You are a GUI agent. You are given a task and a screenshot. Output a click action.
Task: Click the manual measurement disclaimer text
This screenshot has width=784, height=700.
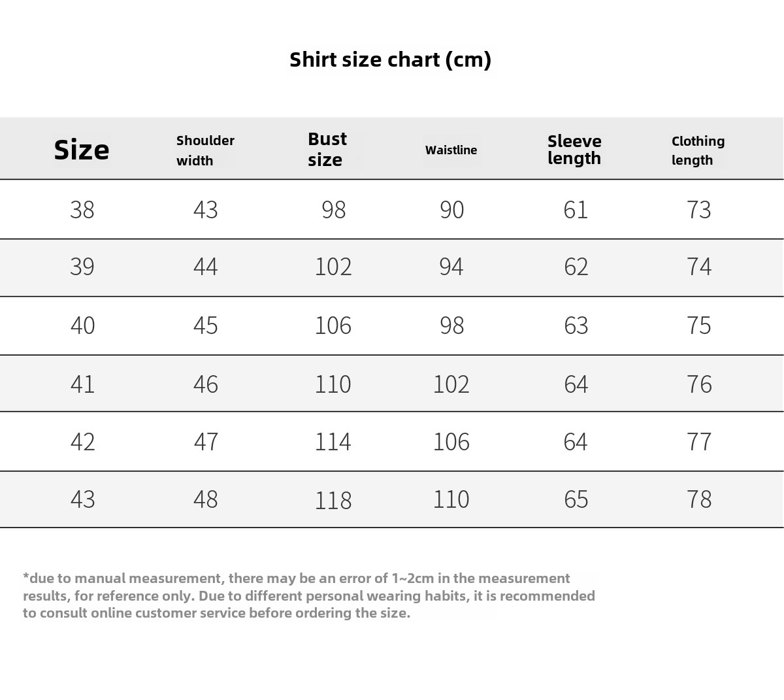click(309, 595)
